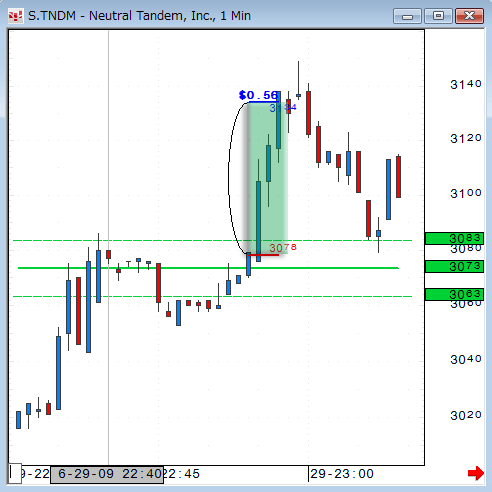Maximize the S.TNDM chart window
This screenshot has height=492, width=492.
pos(438,16)
